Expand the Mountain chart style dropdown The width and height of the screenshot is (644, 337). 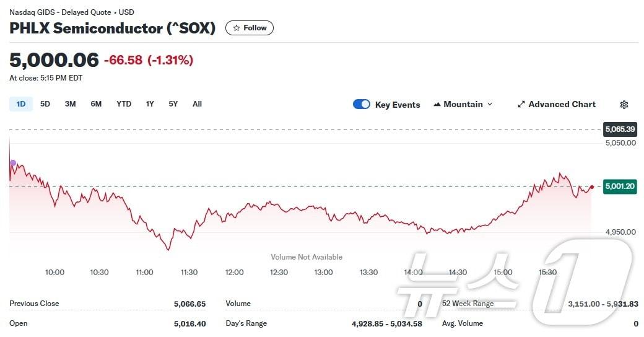490,104
